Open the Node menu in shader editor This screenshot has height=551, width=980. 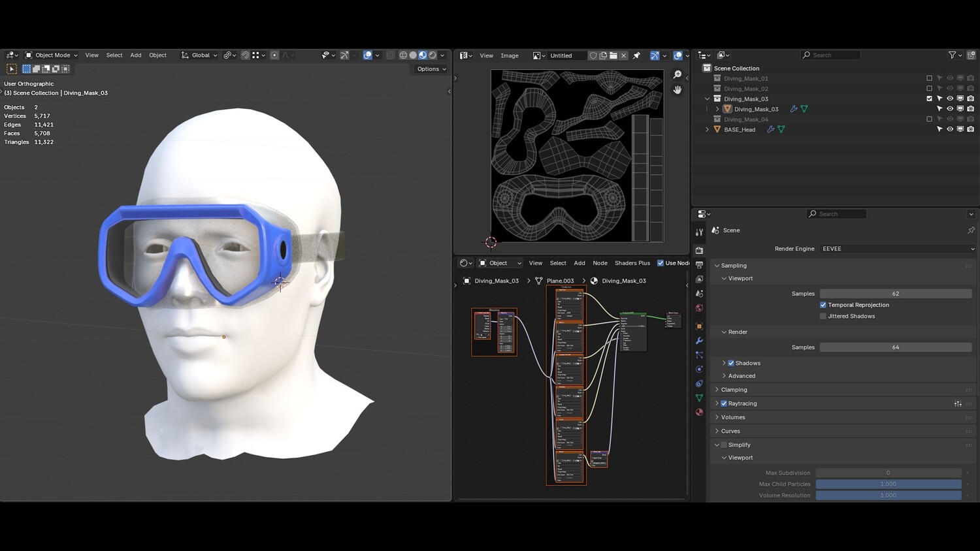(600, 263)
